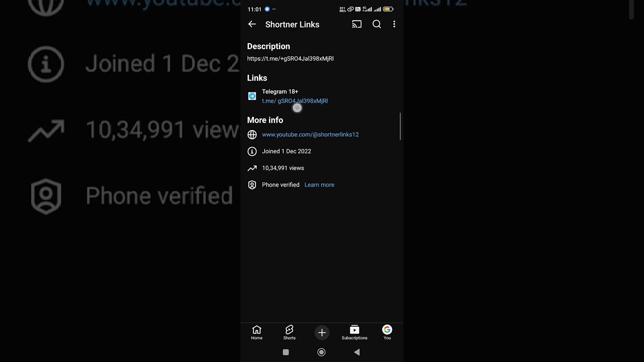Image resolution: width=644 pixels, height=362 pixels.
Task: Open the Home tab
Action: [257, 332]
